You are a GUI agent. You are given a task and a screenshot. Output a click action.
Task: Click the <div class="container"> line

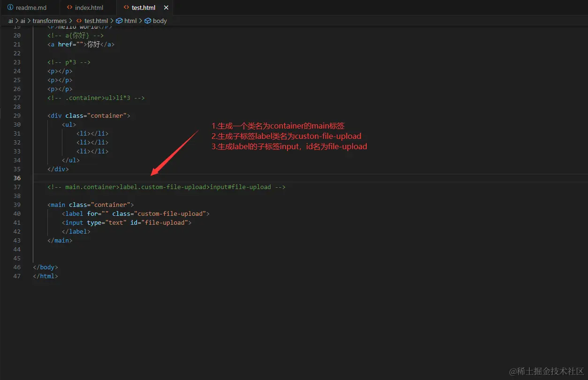pos(89,115)
